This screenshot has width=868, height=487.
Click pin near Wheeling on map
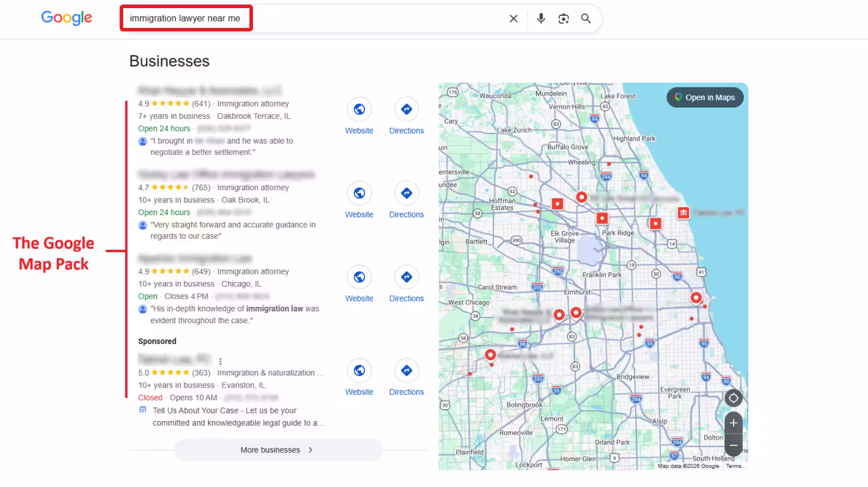tap(582, 197)
